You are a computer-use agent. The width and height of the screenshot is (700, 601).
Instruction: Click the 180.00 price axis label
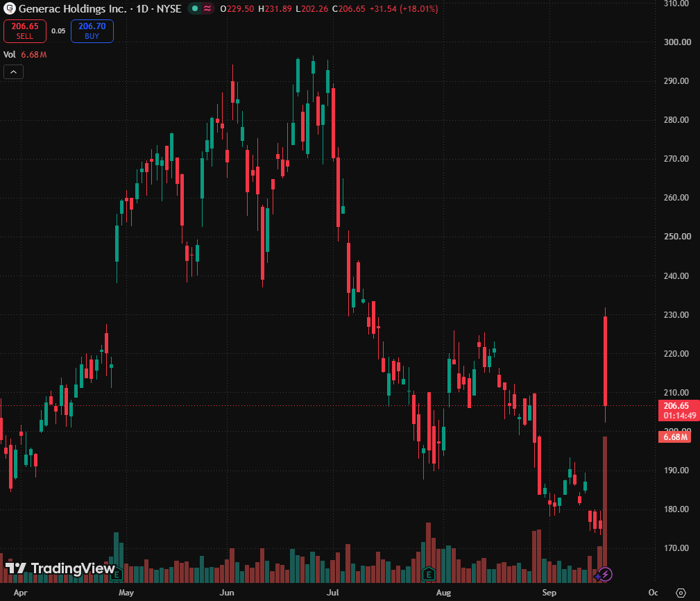(x=677, y=509)
